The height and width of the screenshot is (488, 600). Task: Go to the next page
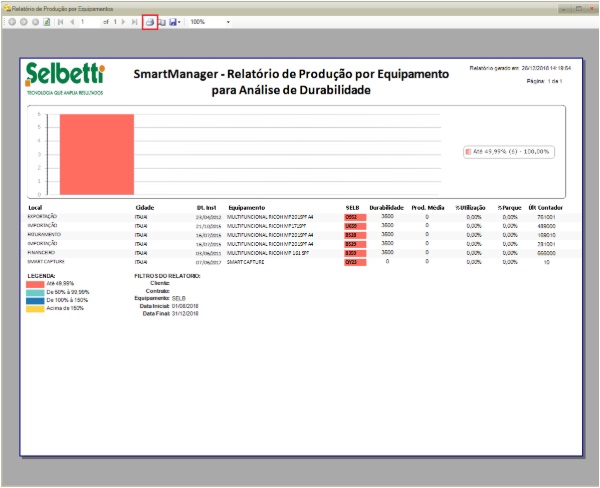(123, 22)
